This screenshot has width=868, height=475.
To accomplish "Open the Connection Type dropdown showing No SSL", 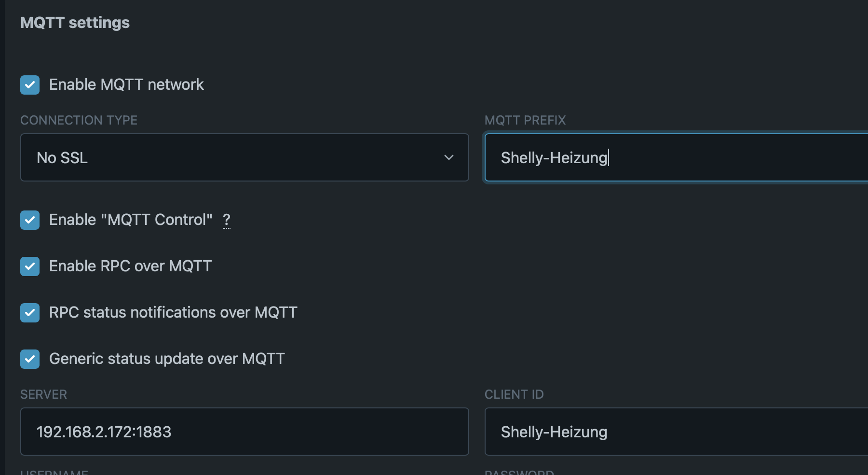I will tap(244, 157).
